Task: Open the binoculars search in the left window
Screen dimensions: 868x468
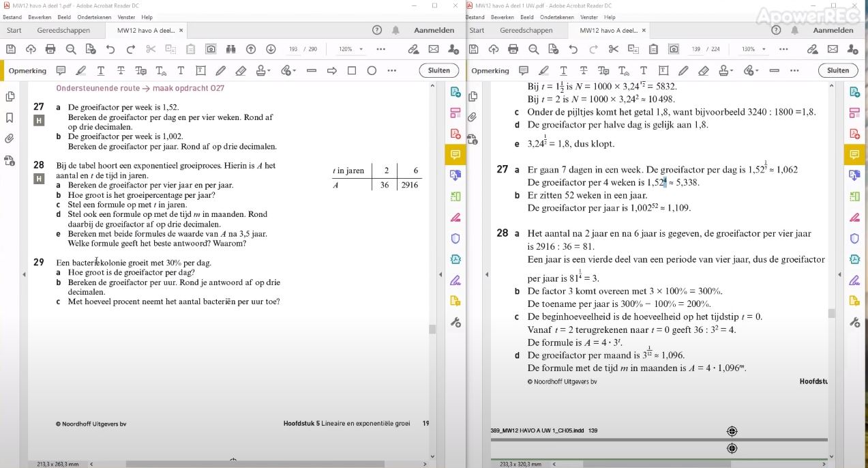Action: pos(230,49)
